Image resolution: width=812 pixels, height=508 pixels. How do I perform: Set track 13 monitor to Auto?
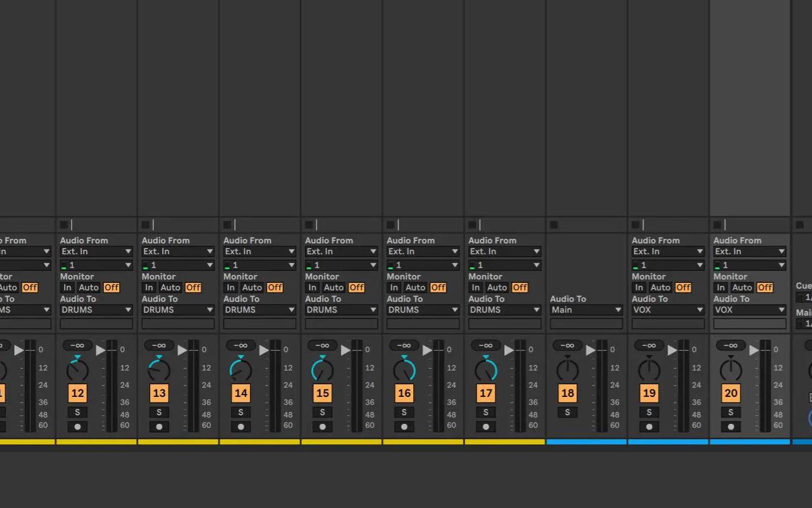coord(170,288)
